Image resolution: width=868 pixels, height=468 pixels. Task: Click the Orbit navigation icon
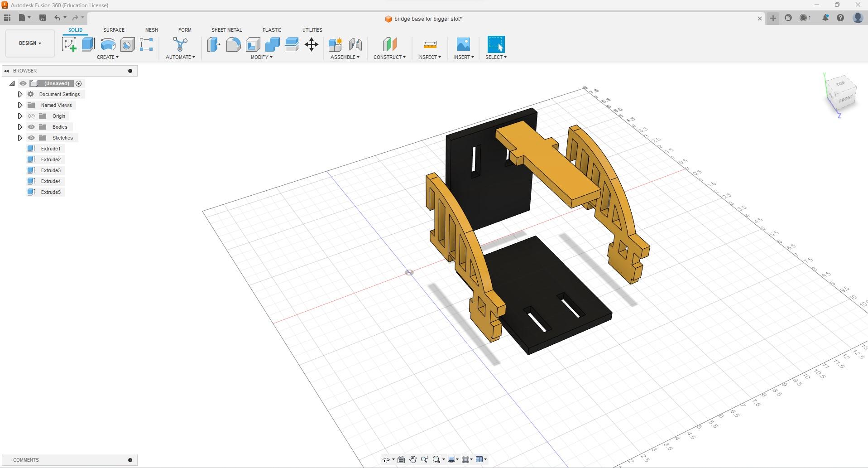(x=386, y=459)
